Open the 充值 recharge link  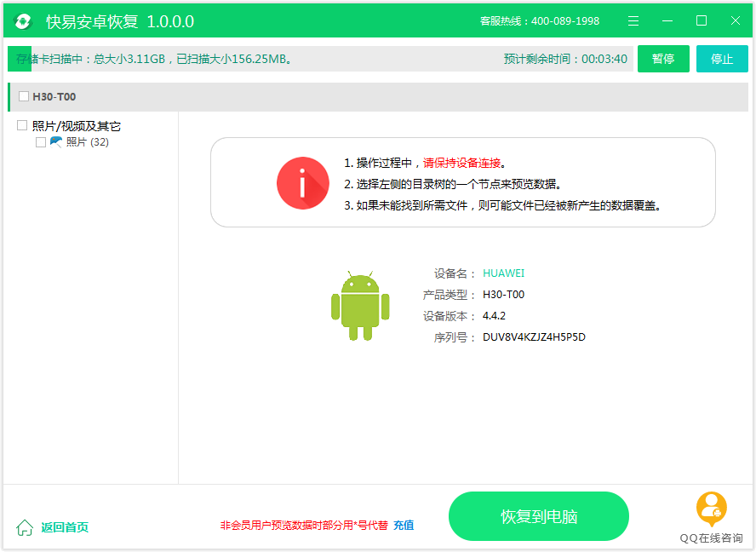pos(404,526)
